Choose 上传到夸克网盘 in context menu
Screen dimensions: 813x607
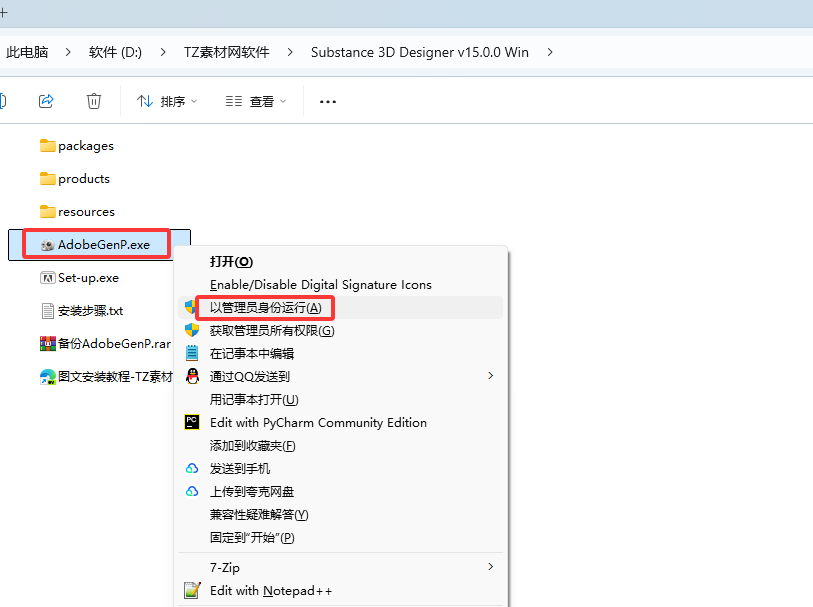[340, 491]
